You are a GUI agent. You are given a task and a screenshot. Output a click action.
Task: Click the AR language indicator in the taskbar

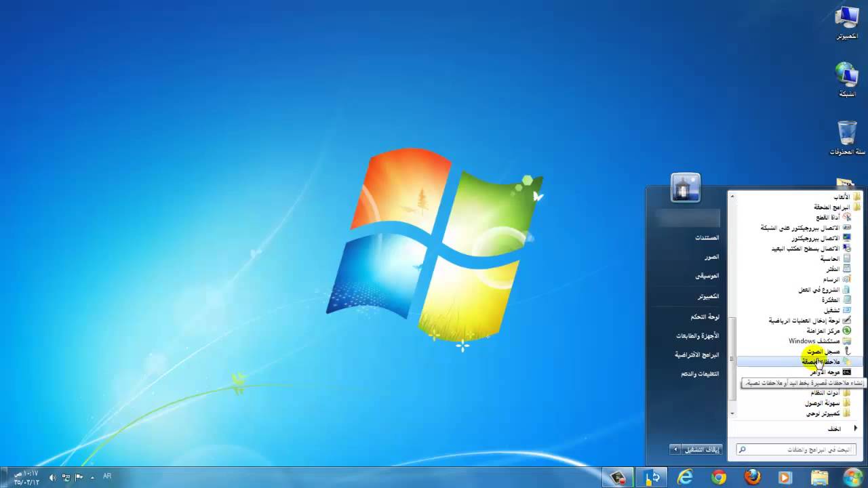pos(107,476)
